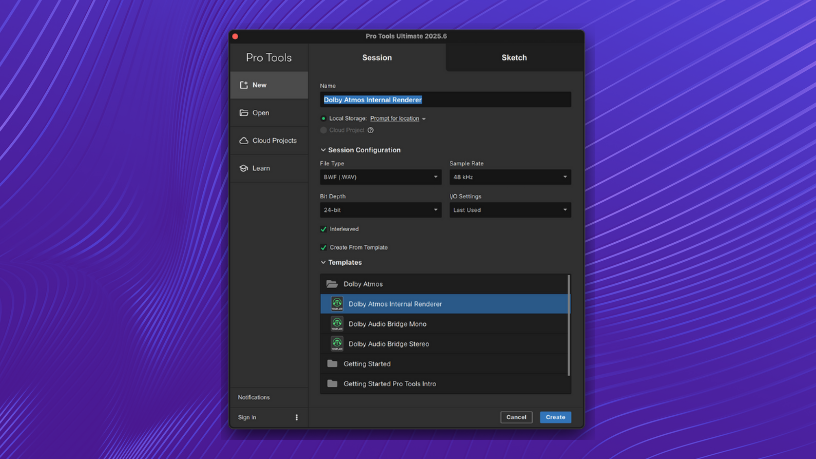This screenshot has width=816, height=459.
Task: Select the Getting Started folder row
Action: [x=444, y=363]
